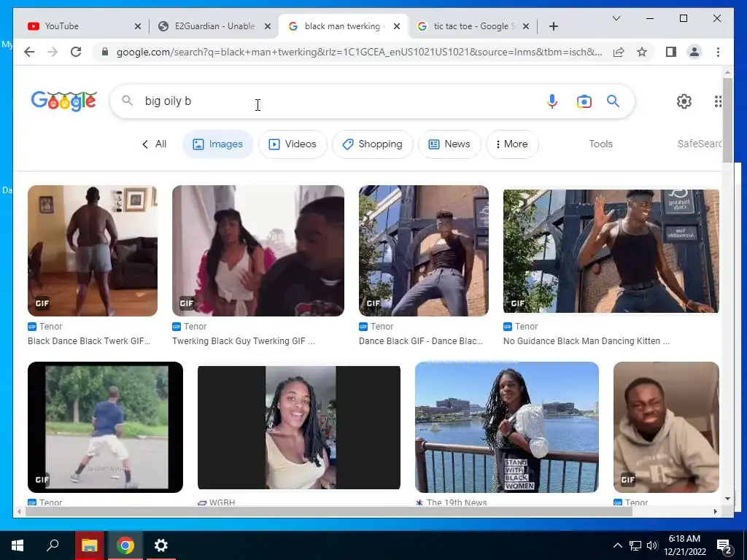Click the padlock site info icon
The width and height of the screenshot is (747, 560).
(105, 52)
